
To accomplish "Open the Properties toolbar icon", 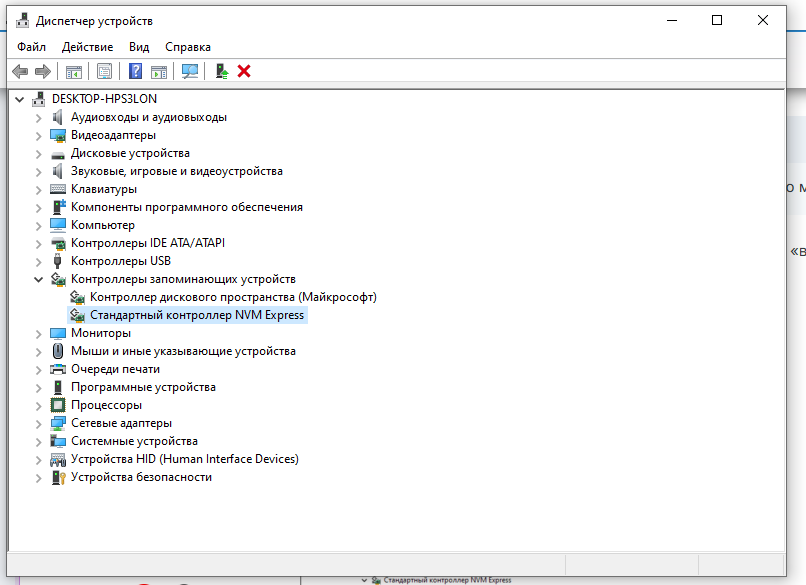I will point(104,71).
